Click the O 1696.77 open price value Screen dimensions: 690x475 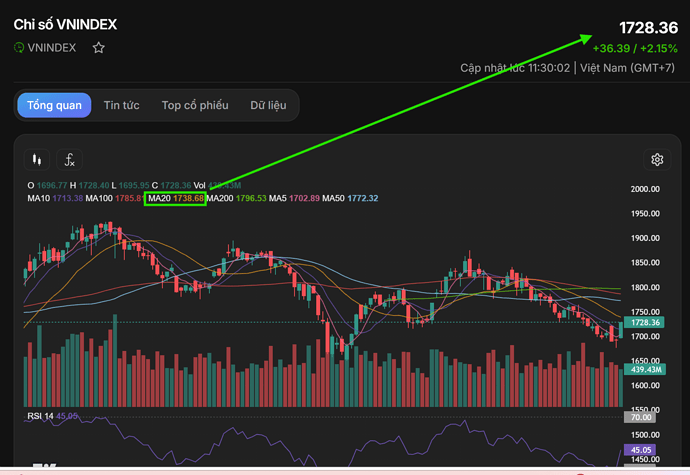pyautogui.click(x=48, y=185)
